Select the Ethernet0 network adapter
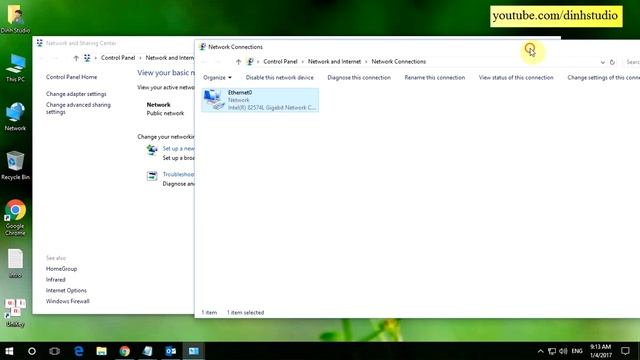 click(260, 100)
